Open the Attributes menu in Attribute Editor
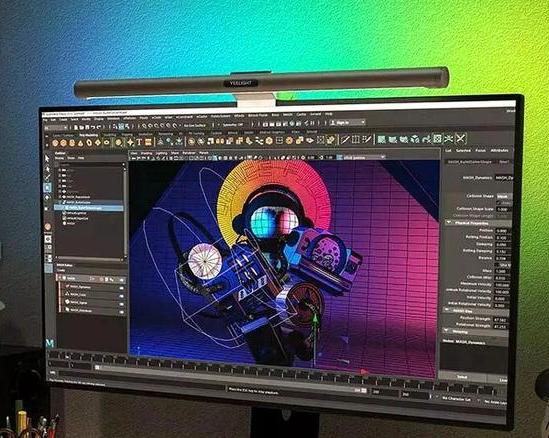549x438 pixels. coord(499,151)
